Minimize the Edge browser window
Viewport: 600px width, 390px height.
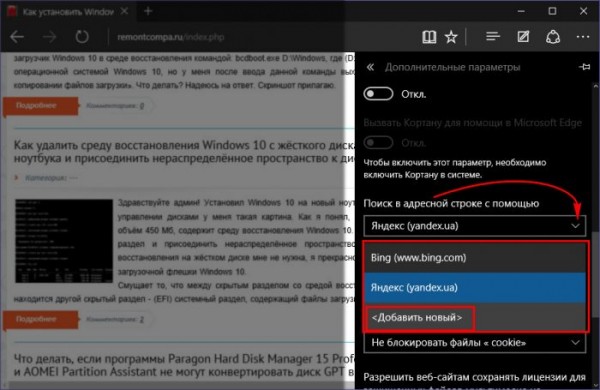(521, 11)
